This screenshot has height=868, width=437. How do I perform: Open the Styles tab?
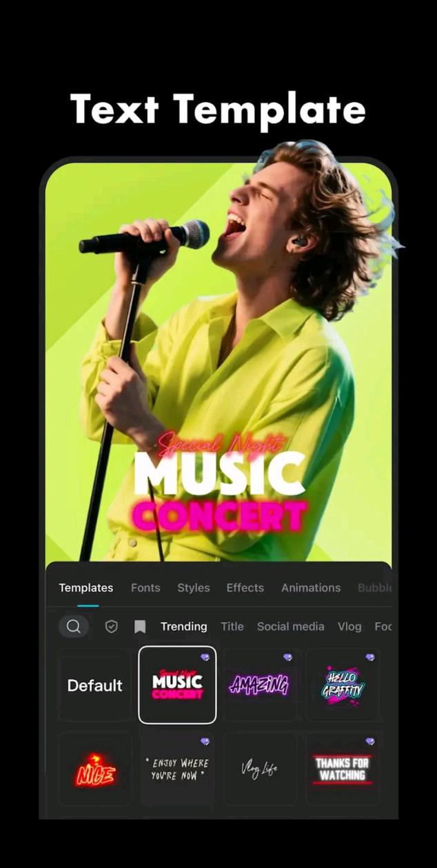[194, 588]
